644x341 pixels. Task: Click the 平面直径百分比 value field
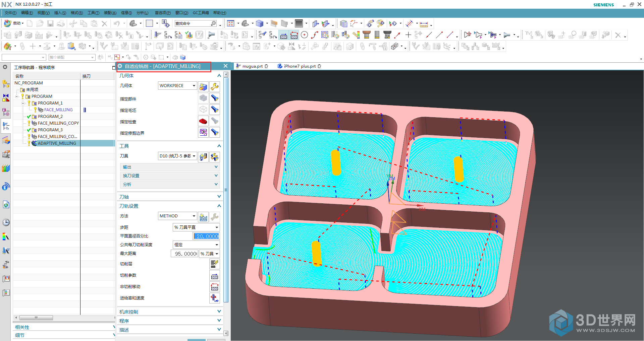(x=206, y=236)
